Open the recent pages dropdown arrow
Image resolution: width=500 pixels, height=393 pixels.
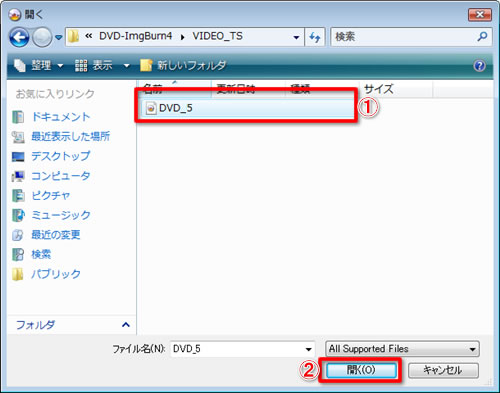[x=59, y=37]
